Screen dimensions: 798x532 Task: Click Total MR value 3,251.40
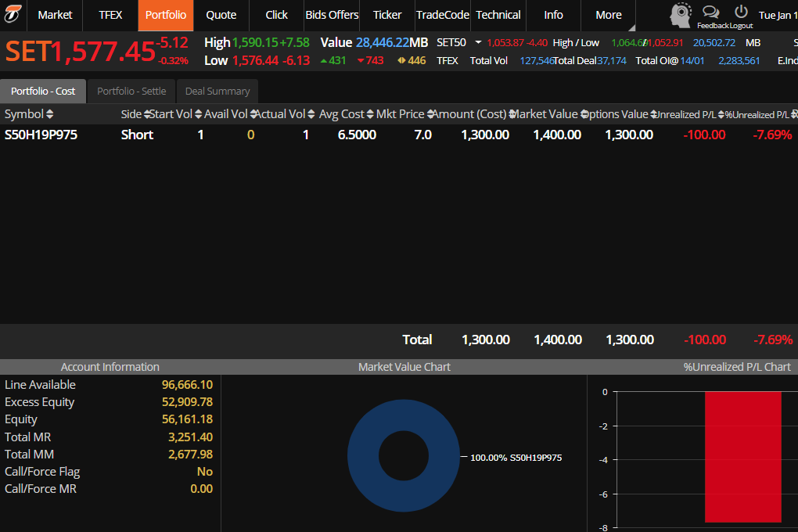coord(190,437)
